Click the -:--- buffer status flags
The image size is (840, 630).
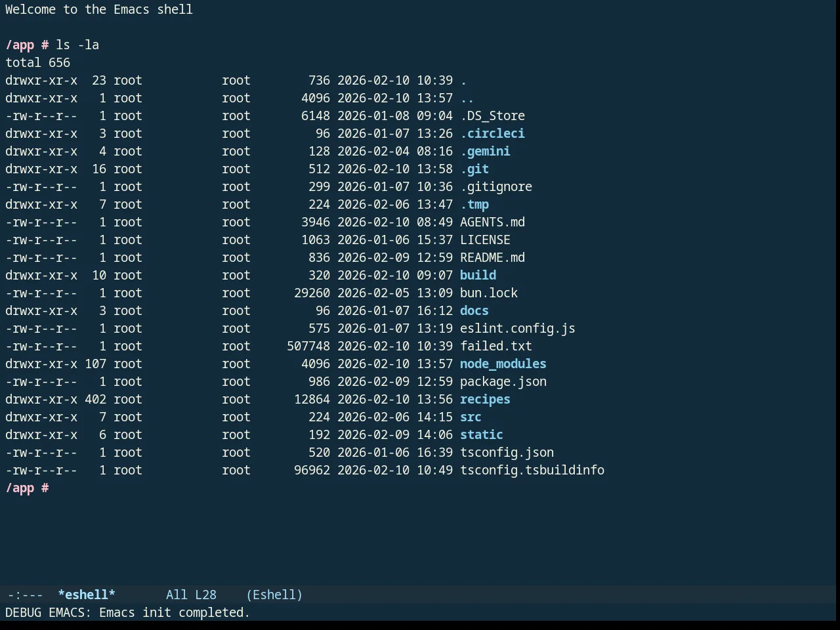pyautogui.click(x=25, y=595)
